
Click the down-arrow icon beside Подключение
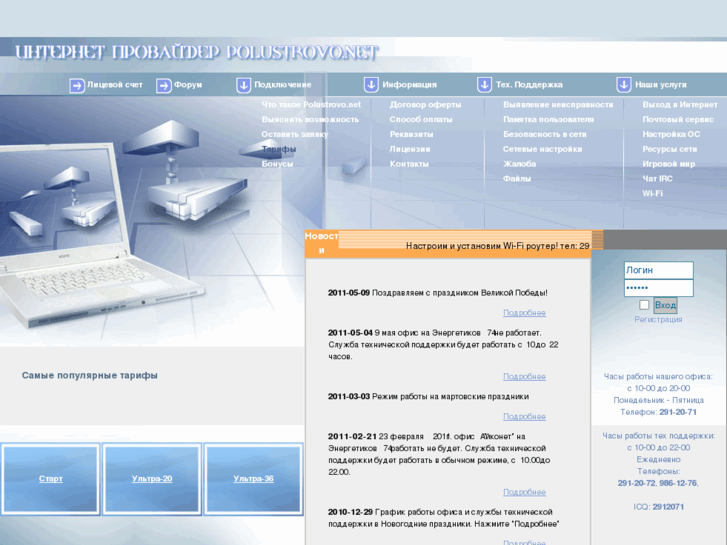click(x=243, y=85)
